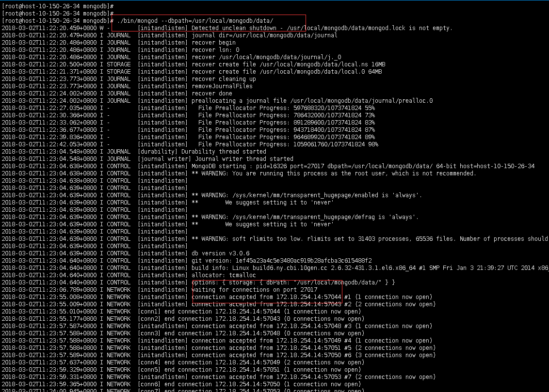The height and width of the screenshot is (392, 549).
Task: Select the 'recover begin' log entry
Action: point(118,43)
